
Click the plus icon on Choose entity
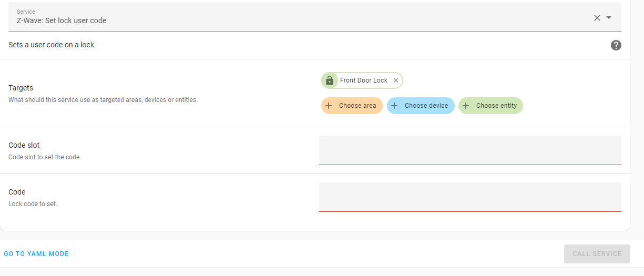466,106
